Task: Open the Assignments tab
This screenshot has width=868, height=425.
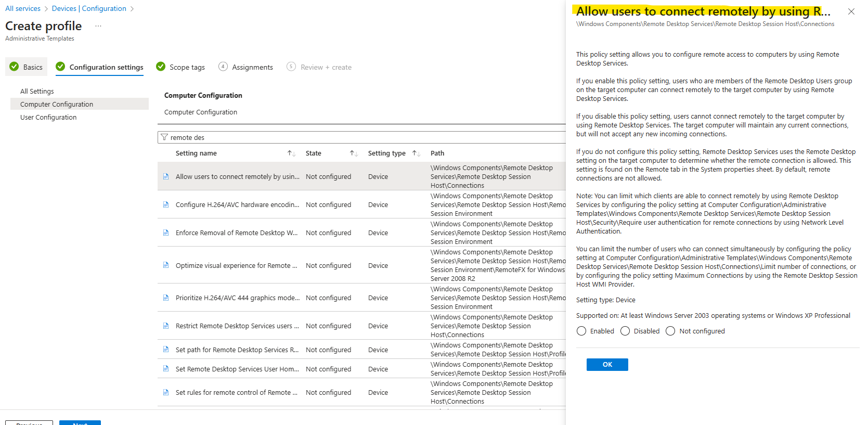Action: point(245,67)
